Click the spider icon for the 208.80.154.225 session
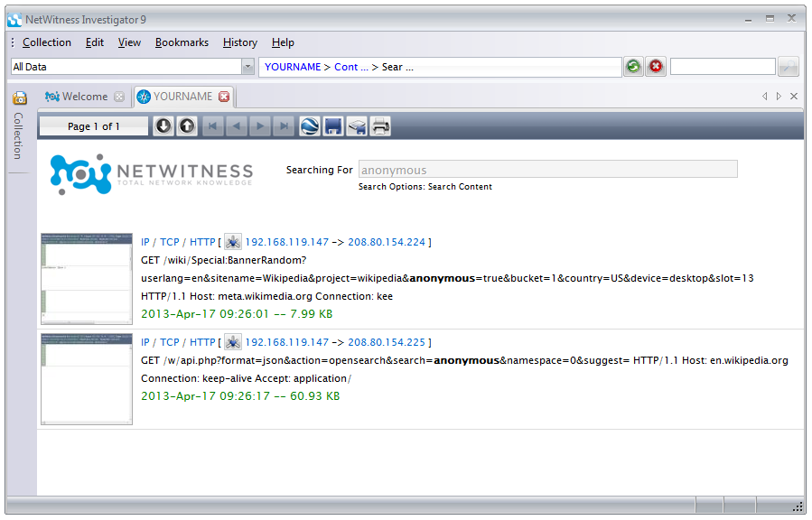Viewport: 812px width, 520px height. (232, 342)
